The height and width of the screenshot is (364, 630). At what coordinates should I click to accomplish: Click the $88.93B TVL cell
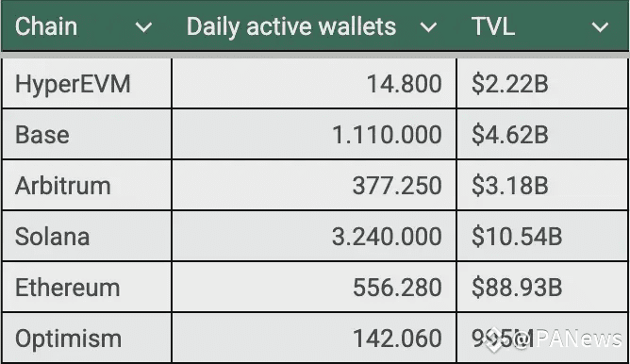(542, 287)
